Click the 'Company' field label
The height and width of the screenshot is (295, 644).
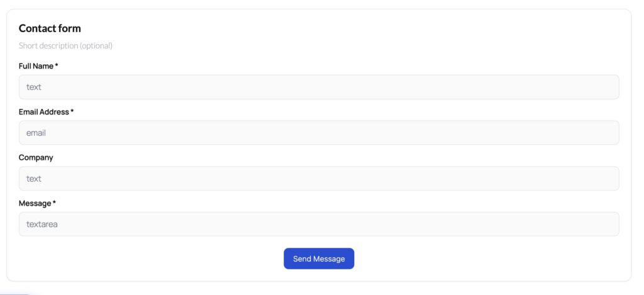point(36,157)
